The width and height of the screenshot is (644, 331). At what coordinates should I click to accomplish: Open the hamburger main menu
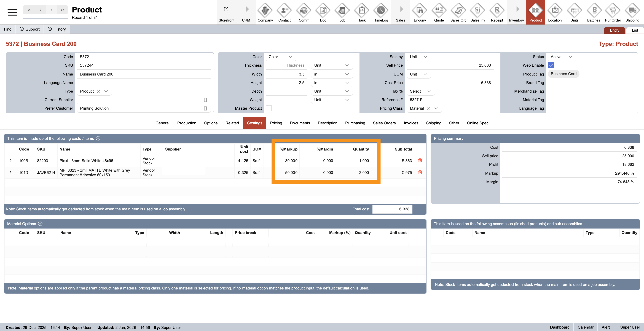point(12,12)
